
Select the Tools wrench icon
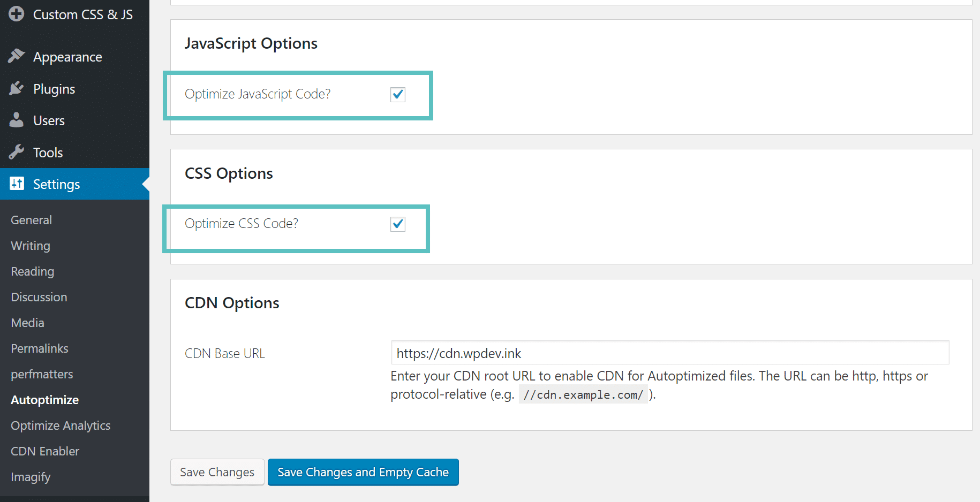pyautogui.click(x=17, y=152)
